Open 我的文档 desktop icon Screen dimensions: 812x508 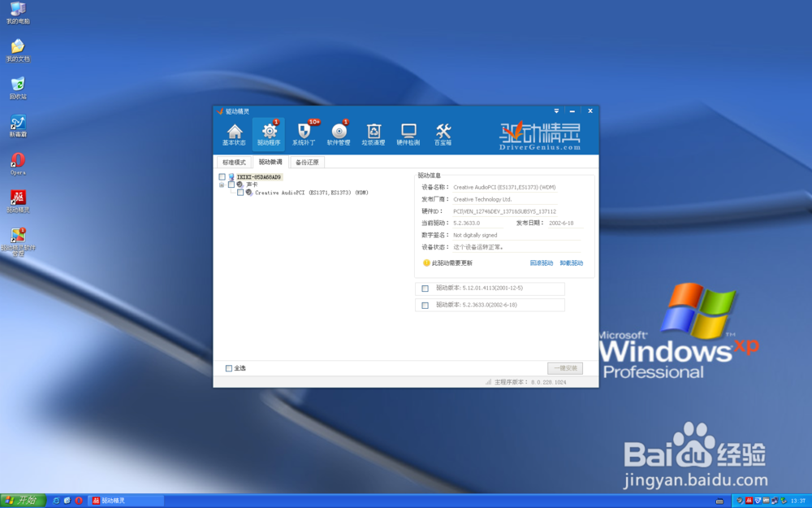coord(18,50)
